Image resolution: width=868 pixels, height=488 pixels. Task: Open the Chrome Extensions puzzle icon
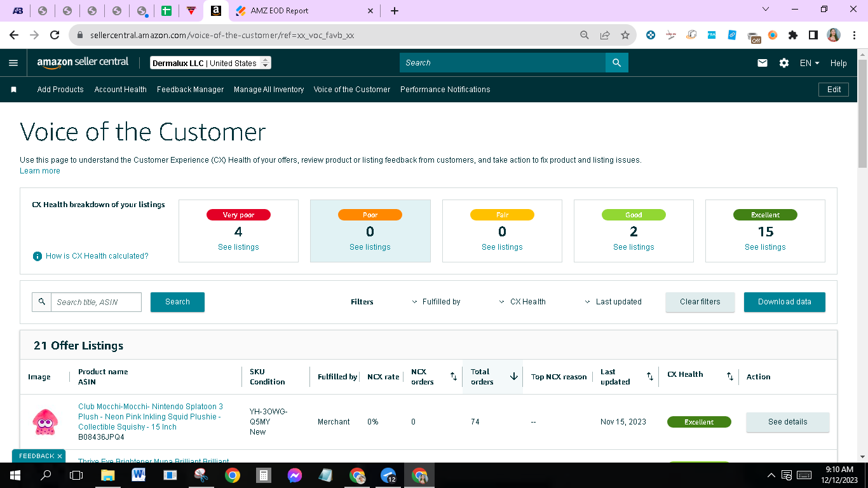click(793, 35)
